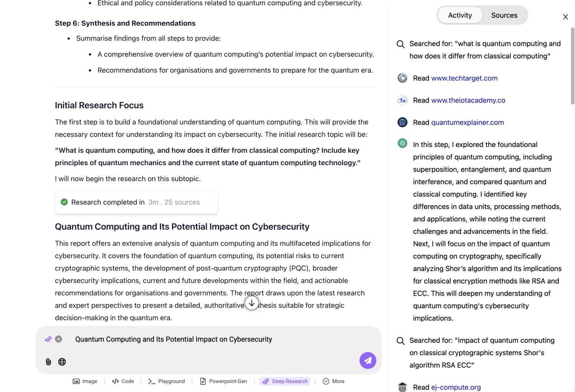Screen dimensions: 575x392
Task: Open the www.techtarget.com link
Action: point(464,78)
